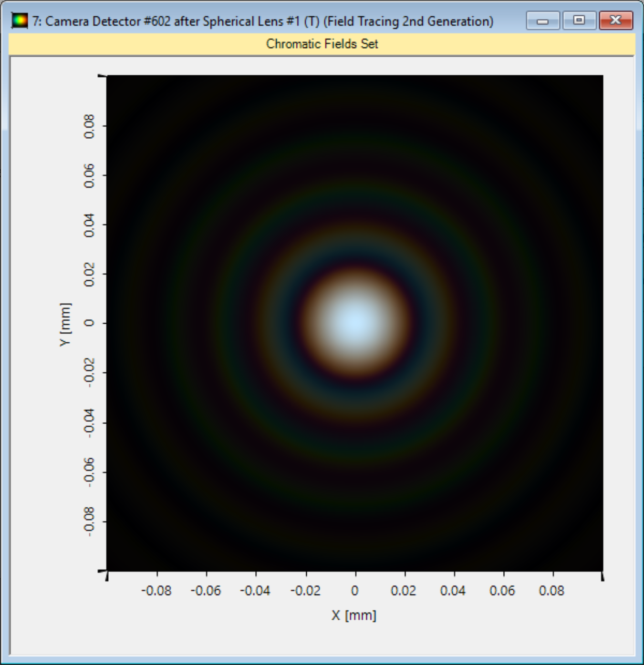Screen dimensions: 644x665
Task: Click the -0.08 tick label on X axis
Action: click(156, 591)
